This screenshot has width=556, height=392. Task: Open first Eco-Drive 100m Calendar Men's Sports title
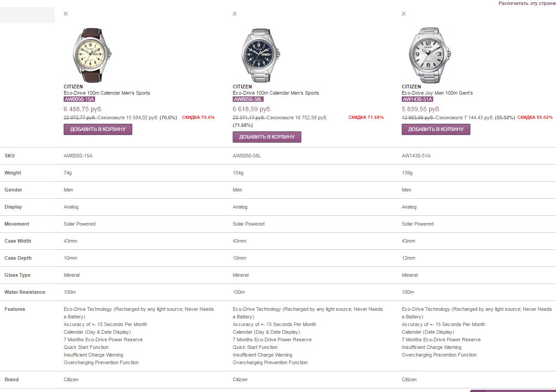(x=107, y=93)
